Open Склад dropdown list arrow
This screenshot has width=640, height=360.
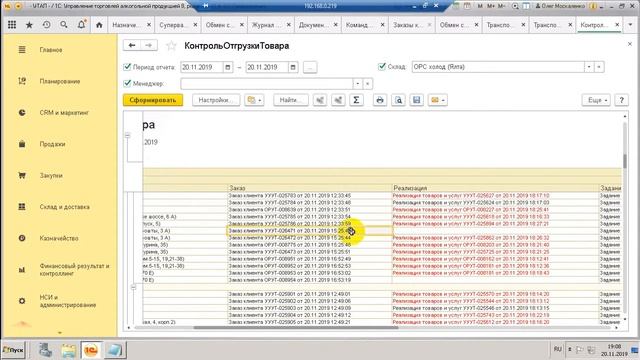589,67
